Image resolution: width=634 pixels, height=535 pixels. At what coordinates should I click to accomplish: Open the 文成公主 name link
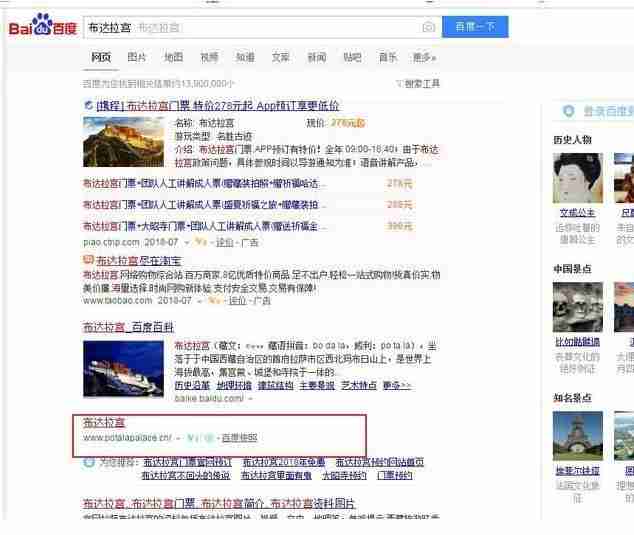pyautogui.click(x=577, y=213)
